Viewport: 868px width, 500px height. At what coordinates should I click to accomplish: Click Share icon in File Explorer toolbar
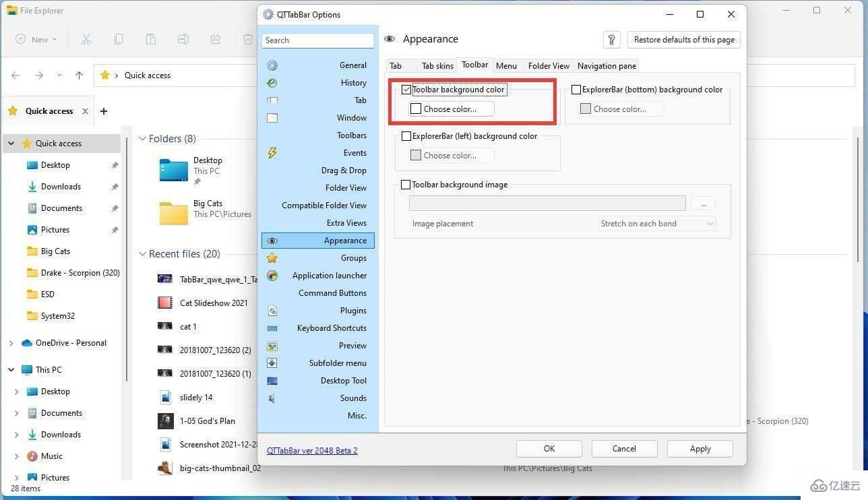pos(216,39)
